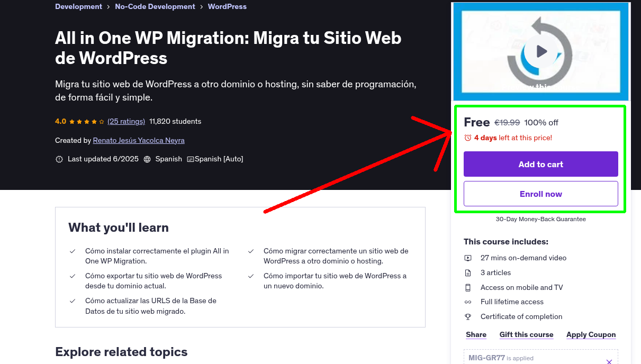Image resolution: width=641 pixels, height=364 pixels.
Task: Open the WordPress breadcrumb link
Action: (227, 6)
